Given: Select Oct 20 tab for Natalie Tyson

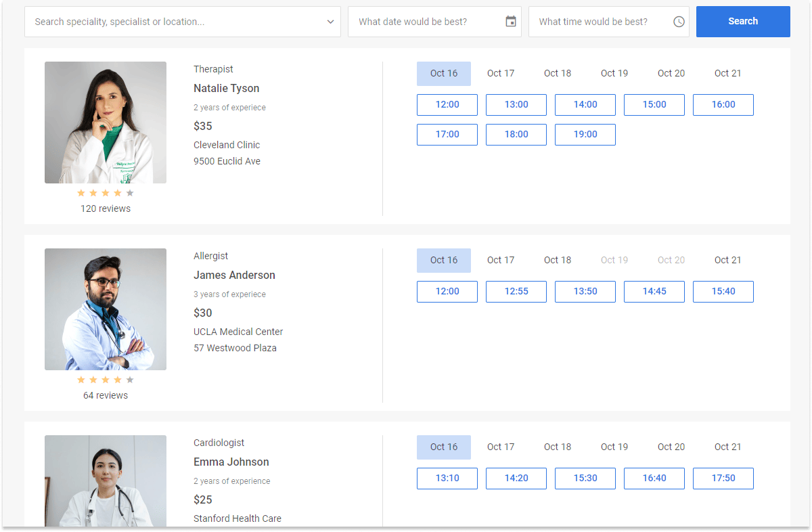Looking at the screenshot, I should [671, 73].
